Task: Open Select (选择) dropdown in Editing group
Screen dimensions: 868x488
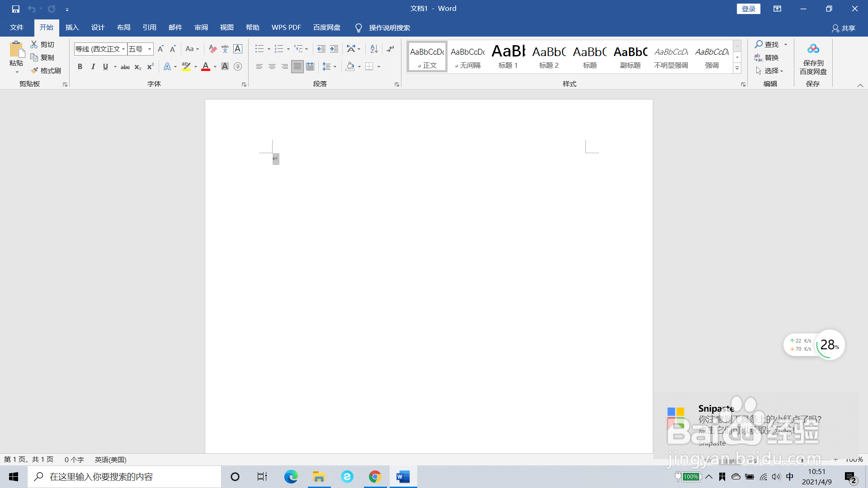Action: tap(769, 70)
